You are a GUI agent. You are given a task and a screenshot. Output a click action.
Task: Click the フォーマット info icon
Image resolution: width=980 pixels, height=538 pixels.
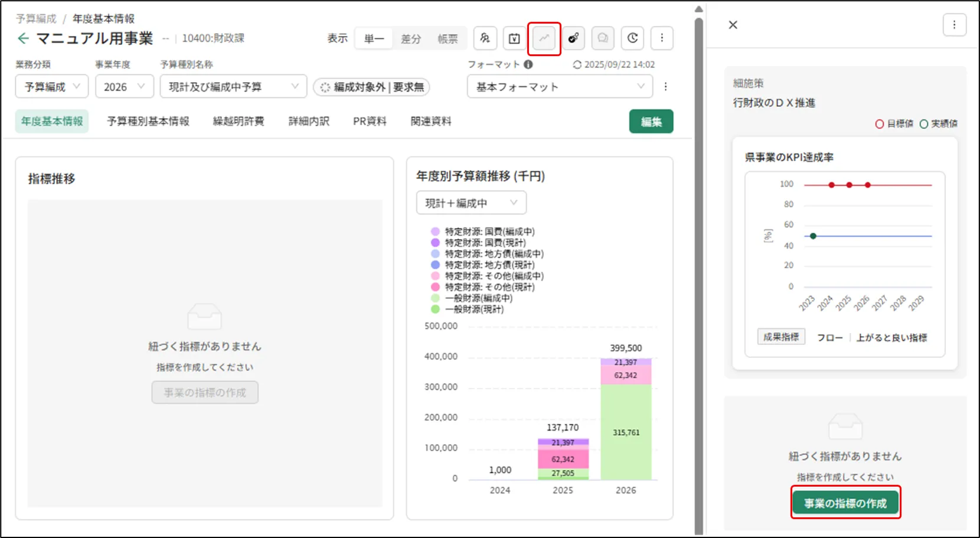pos(528,64)
